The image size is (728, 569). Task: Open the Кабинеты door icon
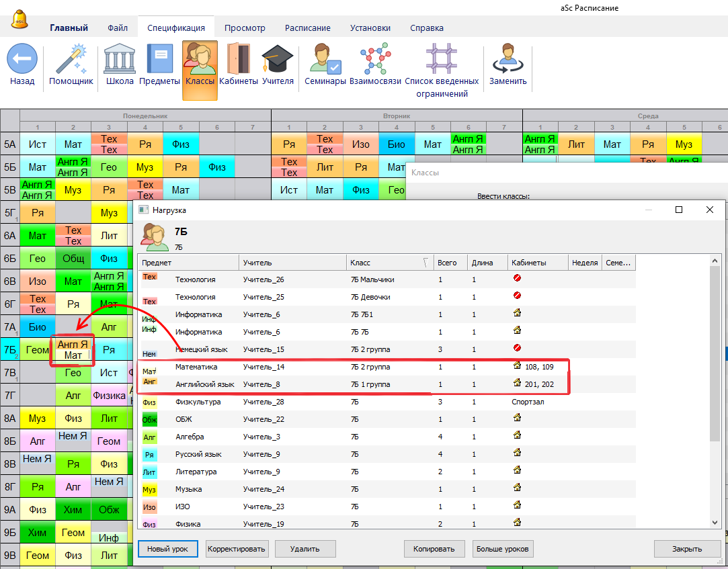(x=239, y=59)
